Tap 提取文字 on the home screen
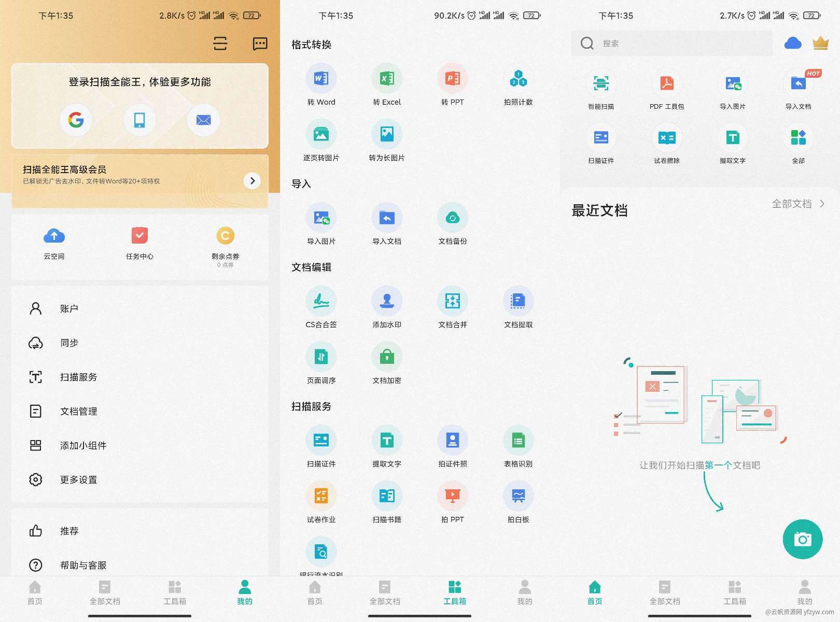 click(x=733, y=144)
